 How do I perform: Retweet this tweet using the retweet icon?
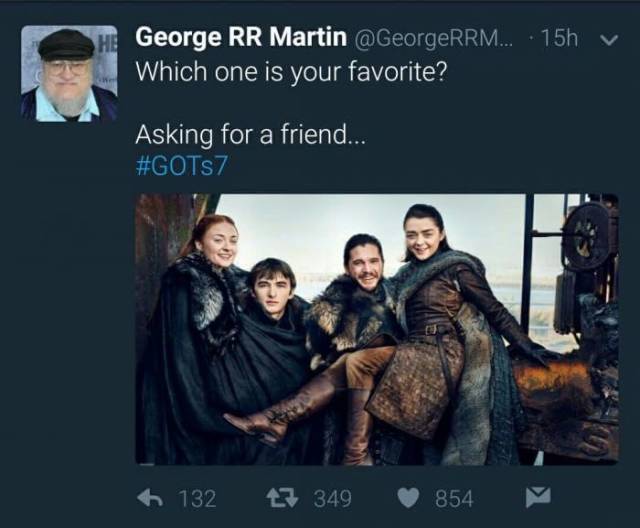287,497
